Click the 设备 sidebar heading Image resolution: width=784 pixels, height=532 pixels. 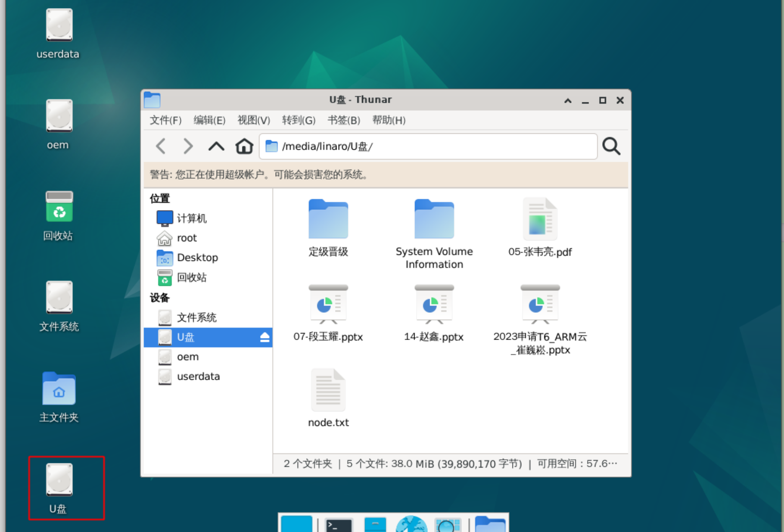click(x=160, y=298)
